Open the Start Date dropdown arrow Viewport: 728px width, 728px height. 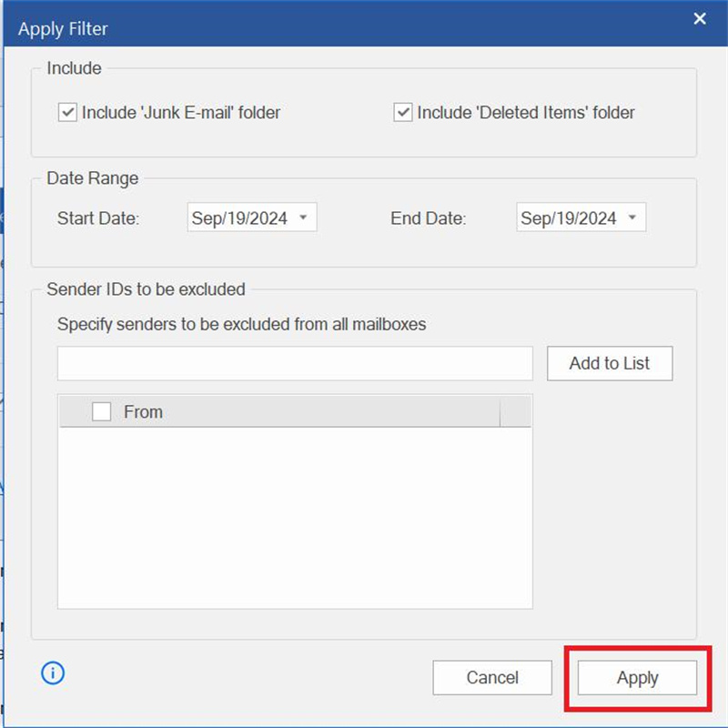[x=303, y=217]
